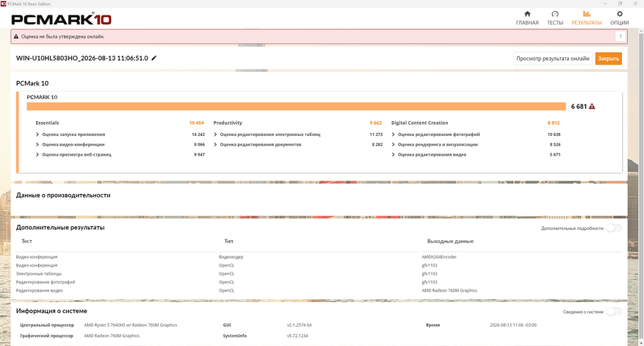Click the warning icon in the pink banner

point(16,37)
